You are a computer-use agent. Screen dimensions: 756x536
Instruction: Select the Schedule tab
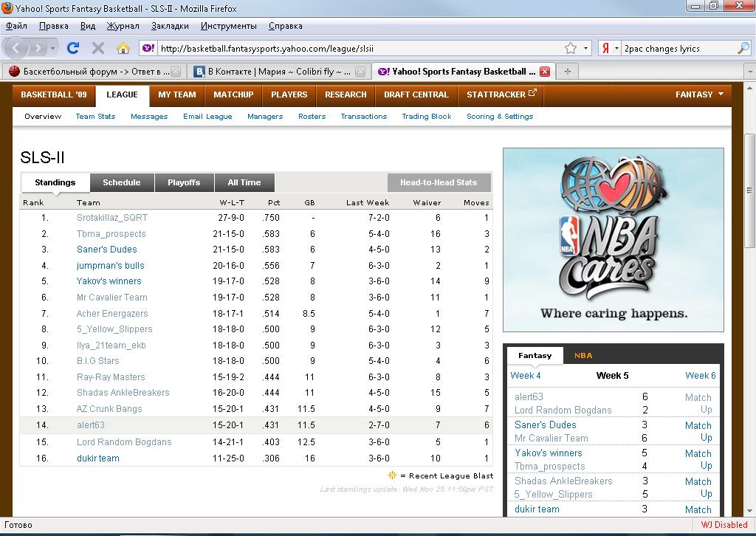coord(122,182)
